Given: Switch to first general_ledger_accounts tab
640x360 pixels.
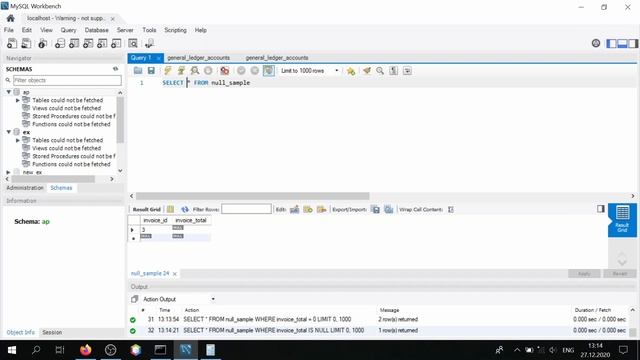Looking at the screenshot, I should coord(199,58).
